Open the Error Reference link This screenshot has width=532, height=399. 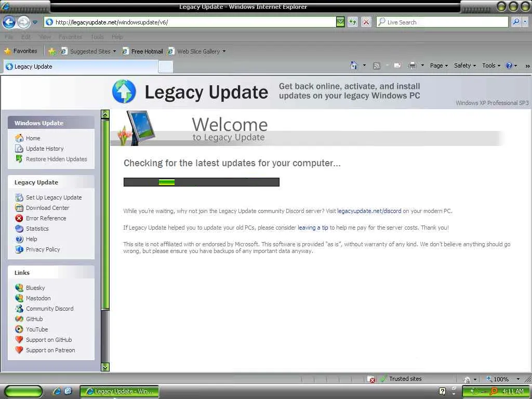(x=46, y=218)
